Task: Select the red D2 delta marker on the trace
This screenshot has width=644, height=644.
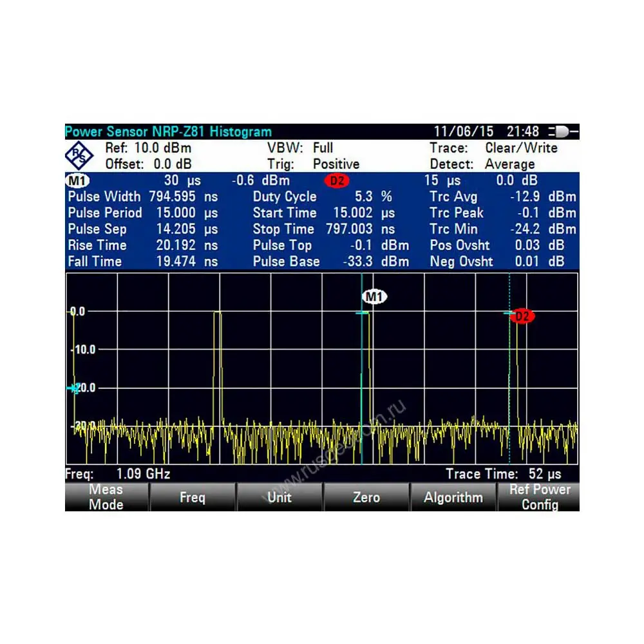Action: (522, 316)
